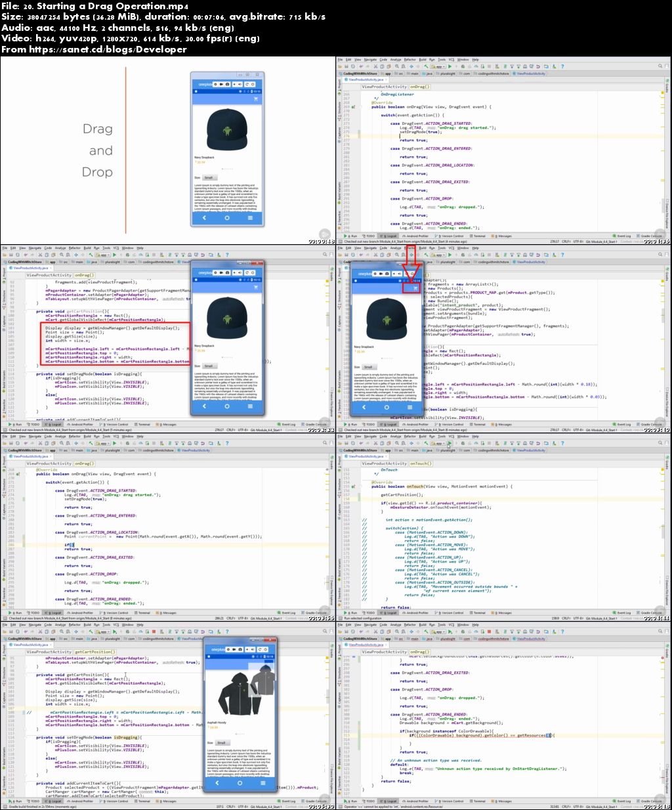Click getCartPosition() breadcrumb in 00:05:39 frame
This screenshot has height=810, width=672.
pos(95,652)
